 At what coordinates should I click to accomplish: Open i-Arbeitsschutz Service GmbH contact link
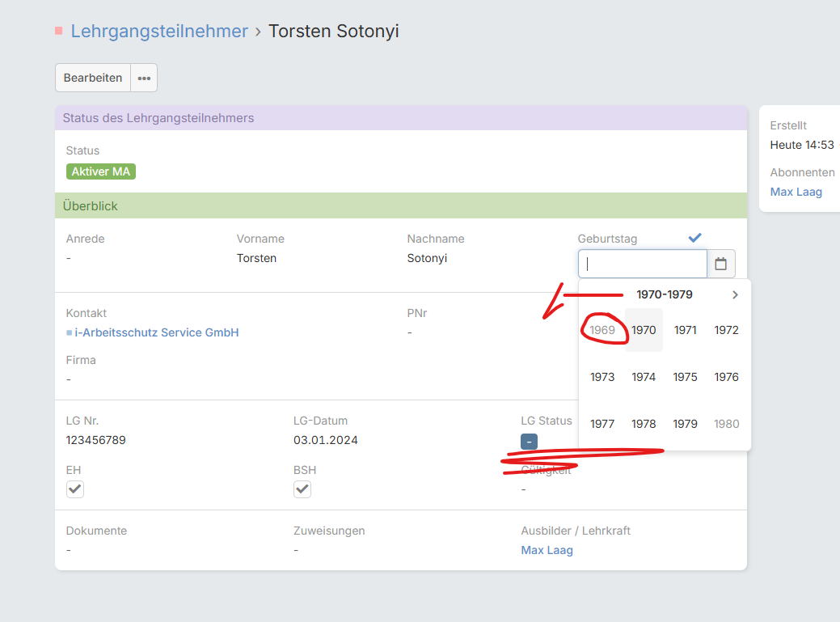point(157,332)
